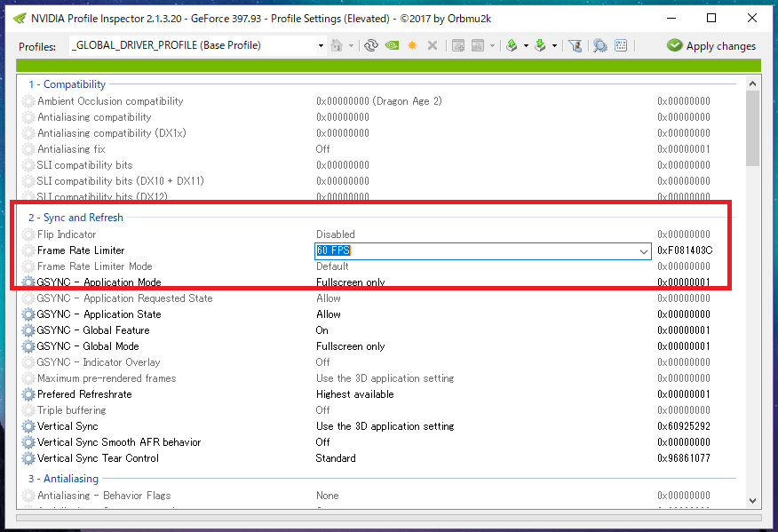Click the Apply changes button
The height and width of the screenshot is (532, 778).
(711, 46)
